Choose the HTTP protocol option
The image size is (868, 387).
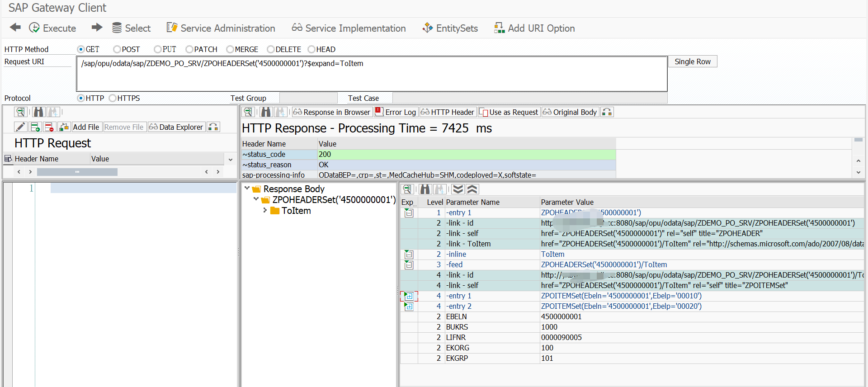coord(81,98)
